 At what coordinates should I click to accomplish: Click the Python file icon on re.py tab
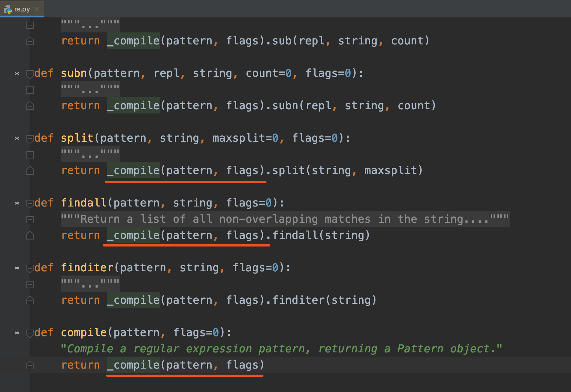tap(8, 9)
